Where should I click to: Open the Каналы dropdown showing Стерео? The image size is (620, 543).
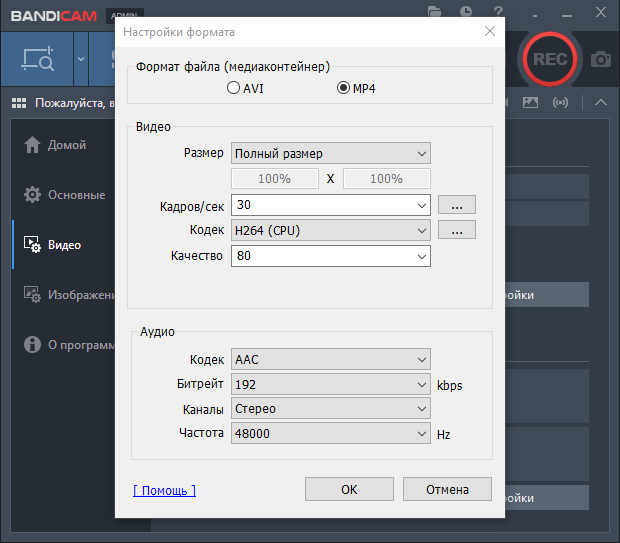[331, 409]
